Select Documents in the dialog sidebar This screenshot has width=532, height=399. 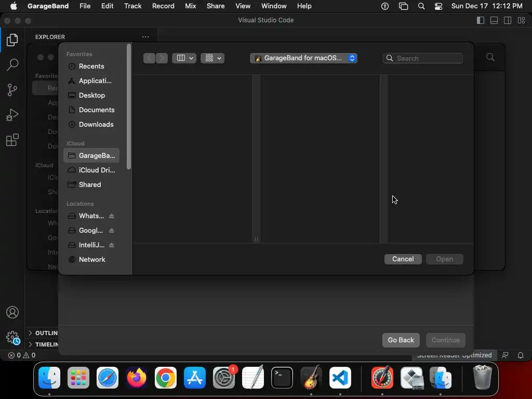[x=91, y=110]
